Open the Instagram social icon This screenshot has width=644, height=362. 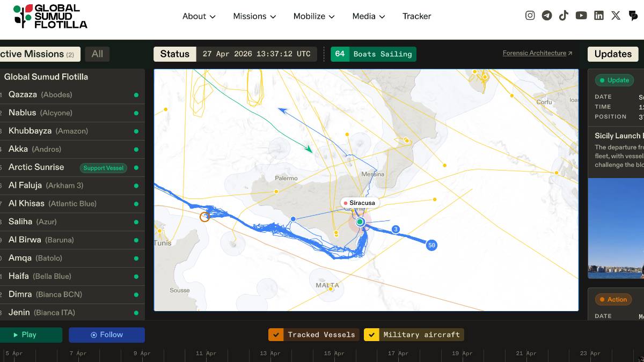[x=530, y=16]
